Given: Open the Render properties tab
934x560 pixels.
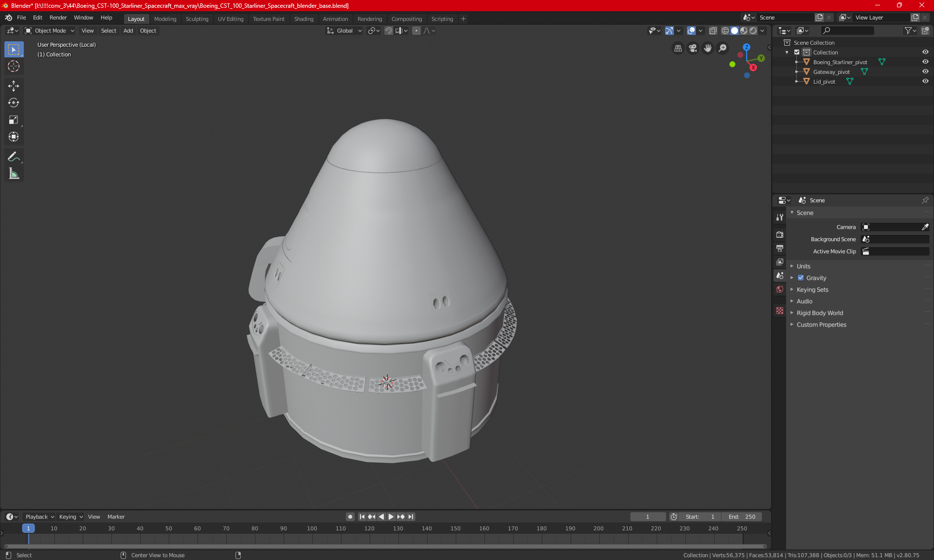Looking at the screenshot, I should [x=780, y=234].
